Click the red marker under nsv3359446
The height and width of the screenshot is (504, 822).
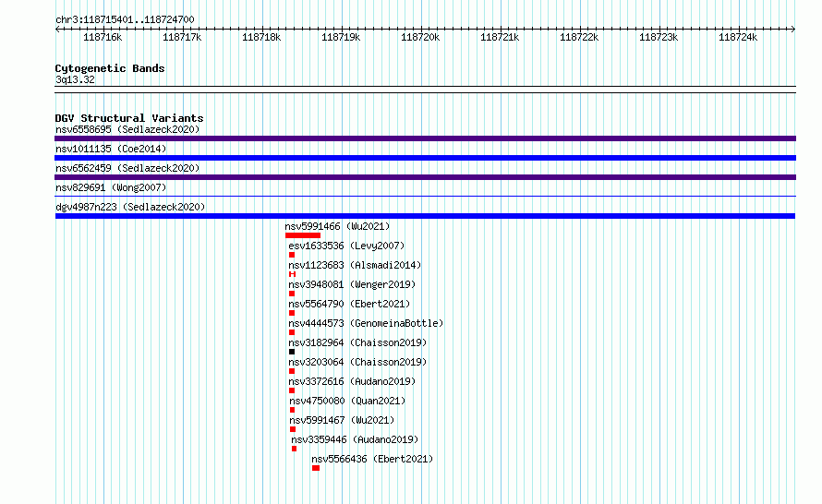[x=294, y=449]
